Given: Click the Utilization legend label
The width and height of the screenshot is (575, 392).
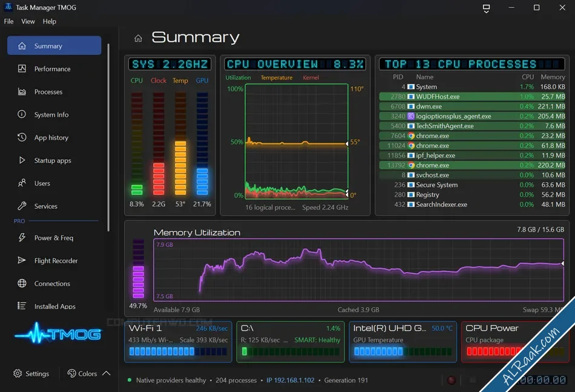Looking at the screenshot, I should point(238,77).
